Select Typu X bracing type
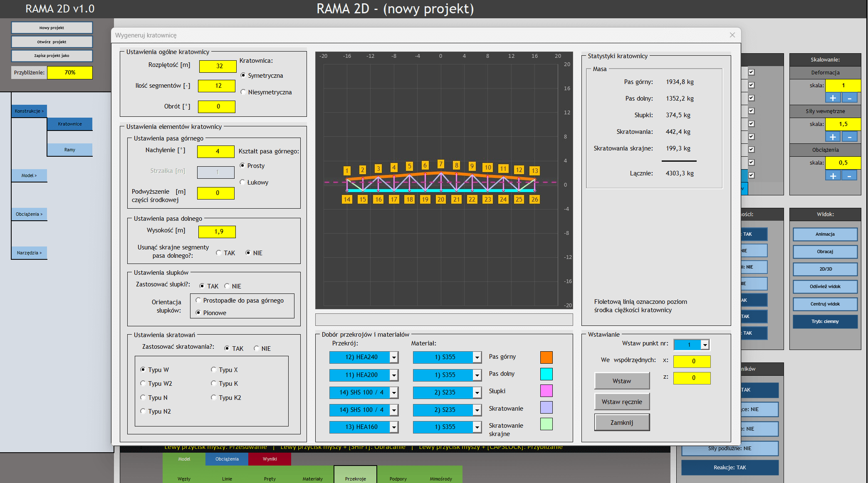The width and height of the screenshot is (868, 483). pyautogui.click(x=214, y=370)
